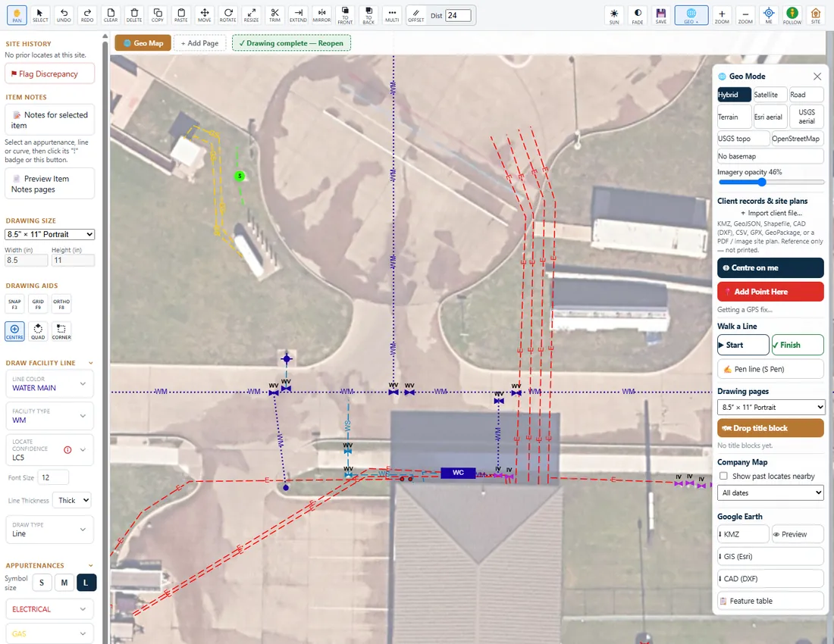Select USGS topo basemap
834x644 pixels.
coord(743,139)
